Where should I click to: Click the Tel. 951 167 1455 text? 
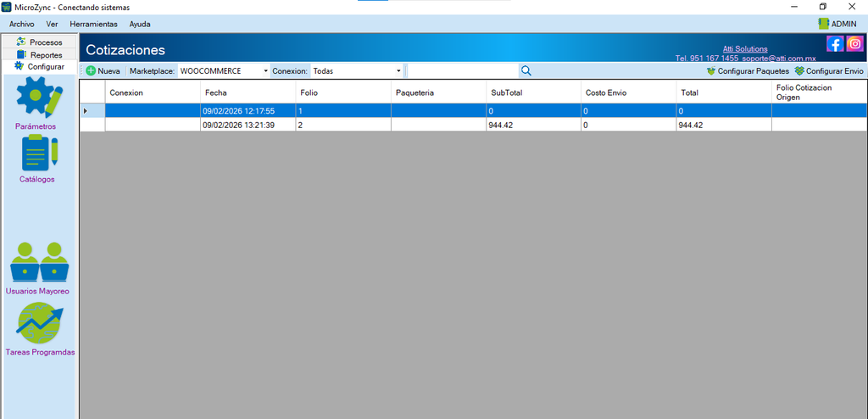tap(707, 58)
